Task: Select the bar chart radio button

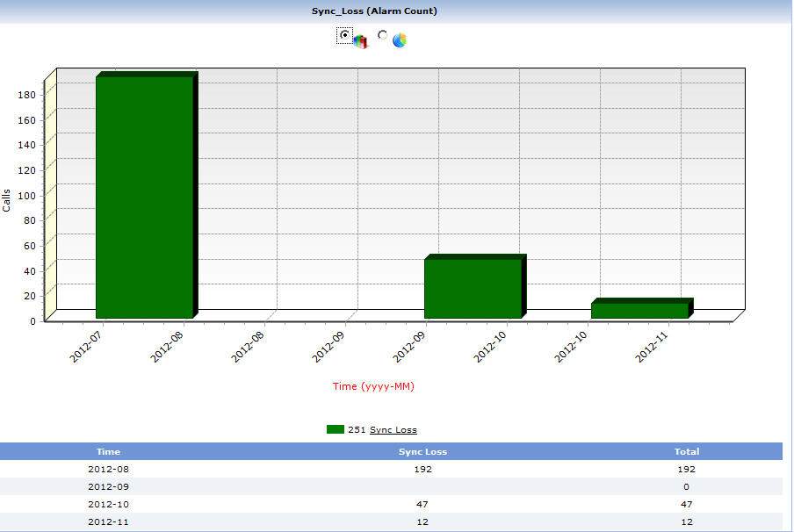Action: [344, 35]
